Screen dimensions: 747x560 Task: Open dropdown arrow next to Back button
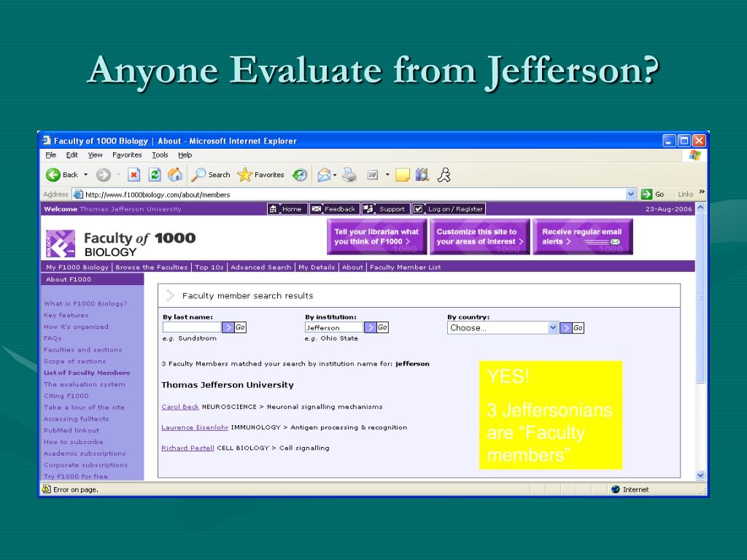pyautogui.click(x=86, y=175)
